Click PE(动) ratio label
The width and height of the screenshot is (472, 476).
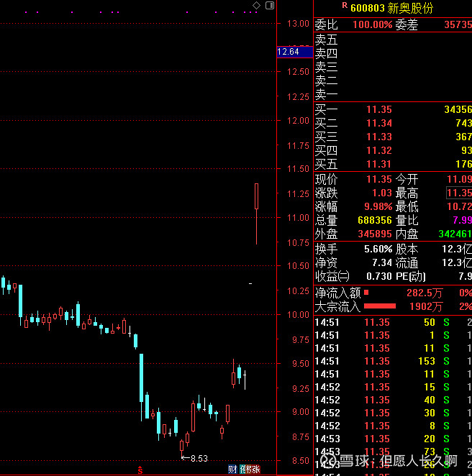[410, 276]
